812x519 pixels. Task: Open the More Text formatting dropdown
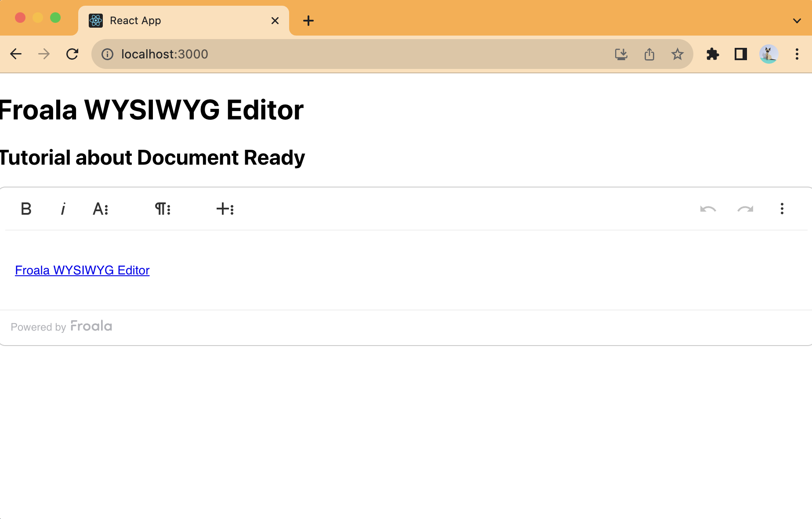pyautogui.click(x=100, y=209)
